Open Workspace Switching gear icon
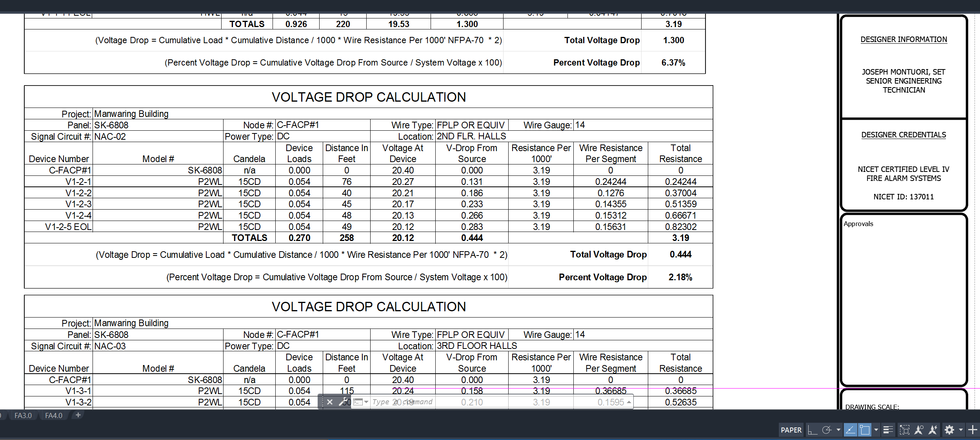Image resolution: width=980 pixels, height=440 pixels. pyautogui.click(x=949, y=430)
